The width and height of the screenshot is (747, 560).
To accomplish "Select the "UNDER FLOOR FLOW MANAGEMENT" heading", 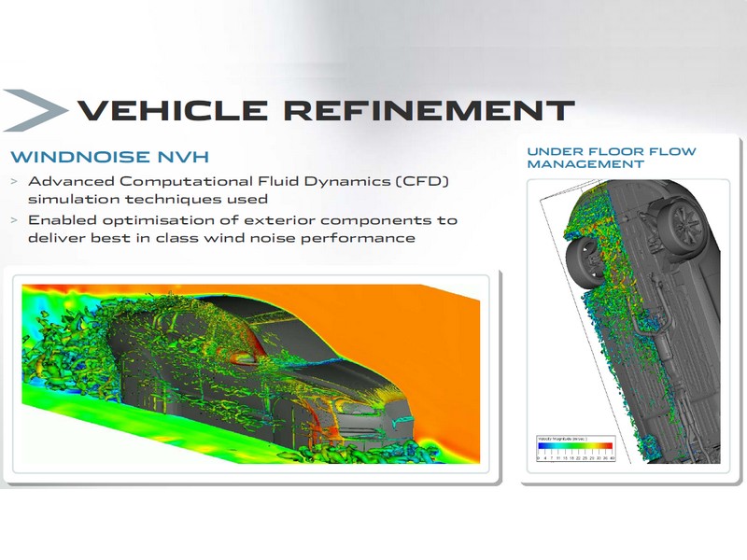I will tap(612, 158).
